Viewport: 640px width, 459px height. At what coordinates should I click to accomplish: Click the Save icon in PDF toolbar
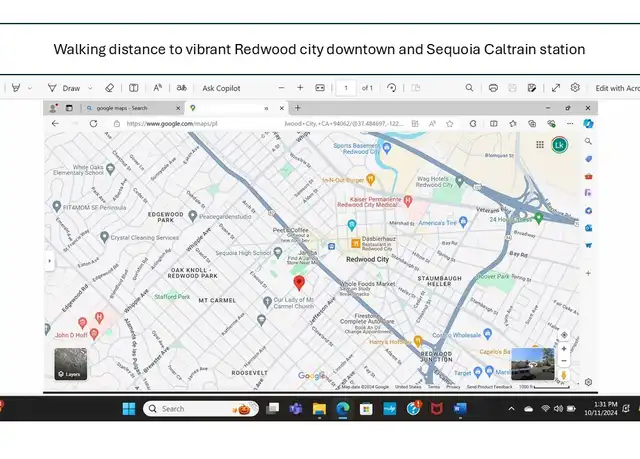pyautogui.click(x=512, y=88)
